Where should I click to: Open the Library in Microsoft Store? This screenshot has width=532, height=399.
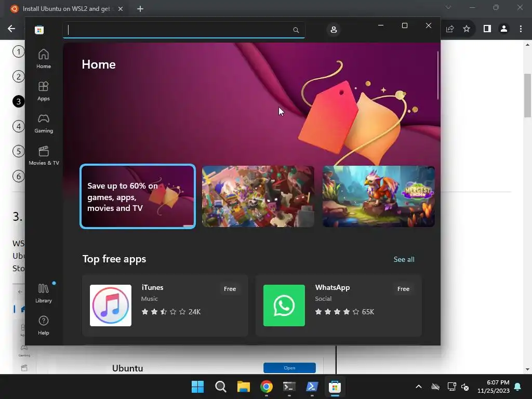point(44,294)
